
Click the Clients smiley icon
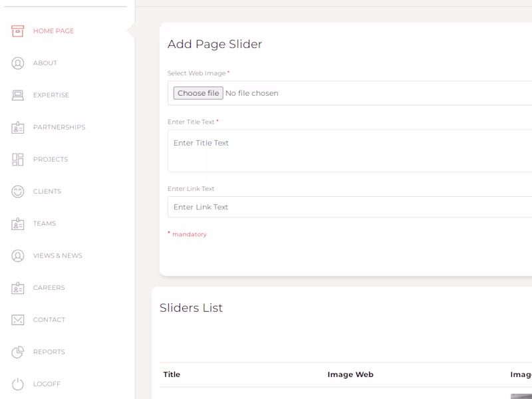18,192
